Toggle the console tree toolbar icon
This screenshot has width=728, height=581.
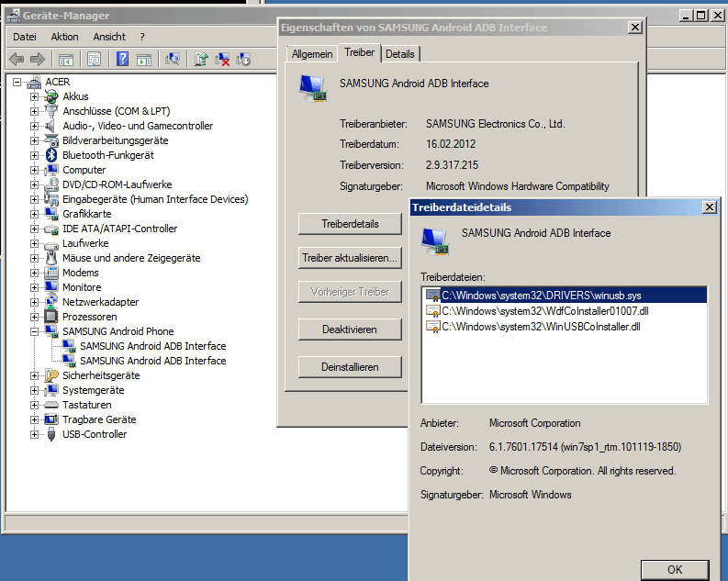pos(66,60)
